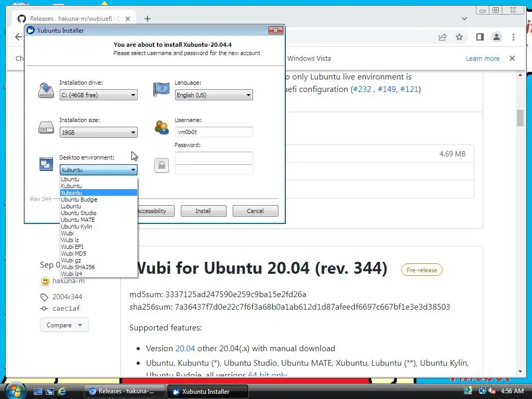Open the Installation size dropdown

click(x=98, y=132)
